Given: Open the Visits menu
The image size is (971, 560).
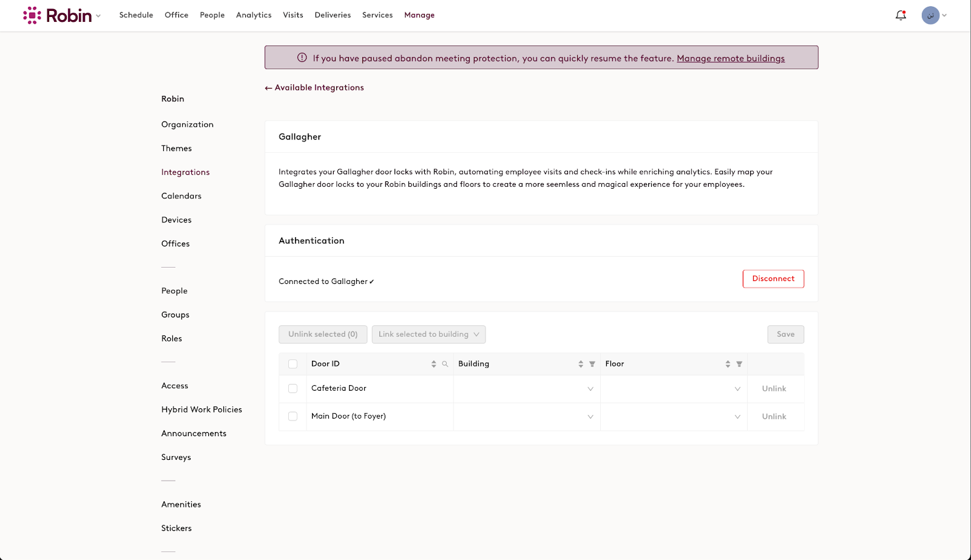Looking at the screenshot, I should tap(293, 15).
